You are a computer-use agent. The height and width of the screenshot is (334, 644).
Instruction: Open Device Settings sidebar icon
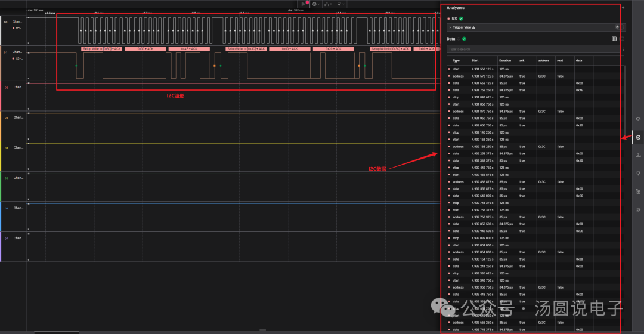tap(638, 119)
